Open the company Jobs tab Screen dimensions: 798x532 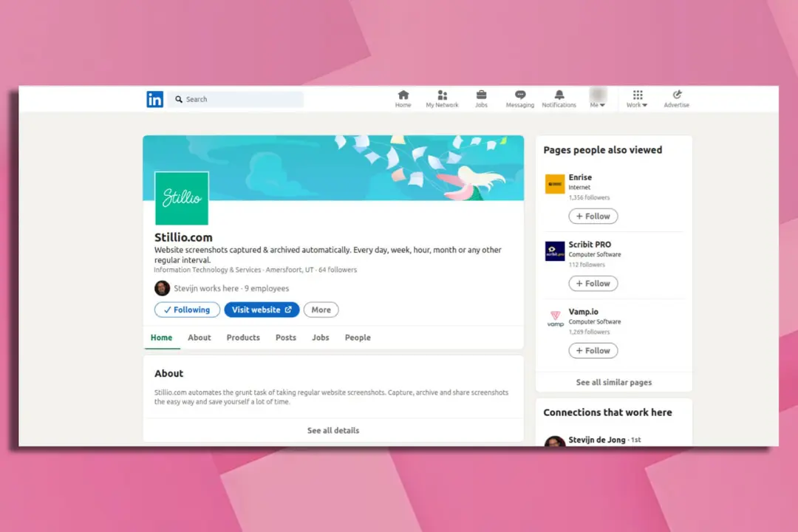[x=321, y=338]
